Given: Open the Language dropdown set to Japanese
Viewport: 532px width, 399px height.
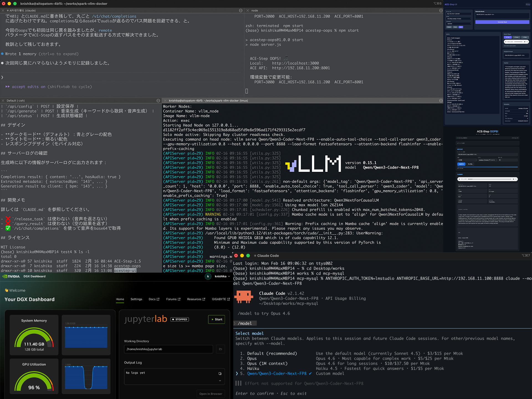Looking at the screenshot, I should point(459,24).
